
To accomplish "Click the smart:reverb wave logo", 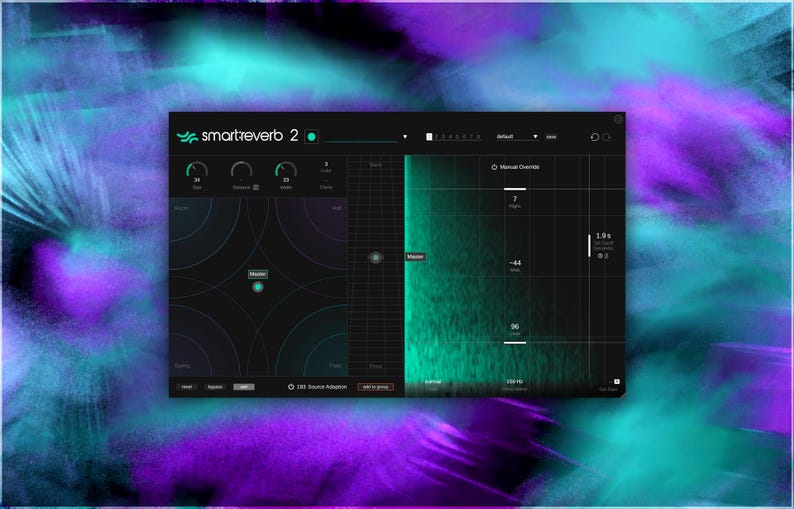I will click(x=187, y=137).
